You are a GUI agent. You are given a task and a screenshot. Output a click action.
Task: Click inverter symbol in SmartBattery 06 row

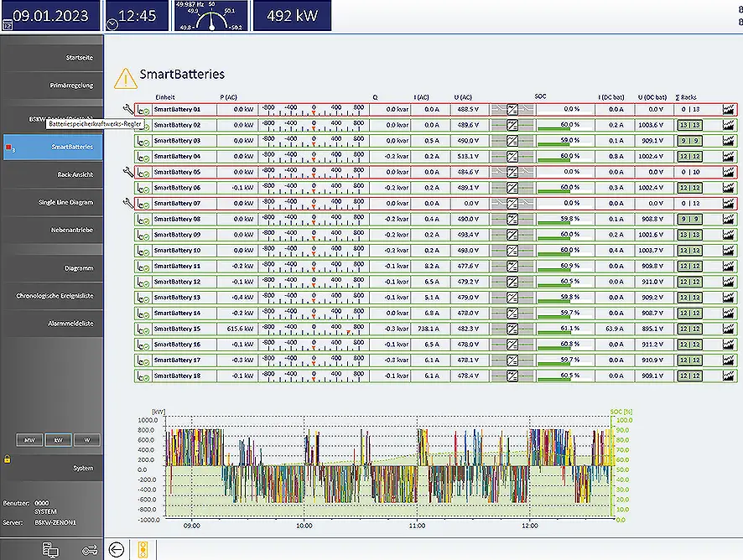point(512,188)
